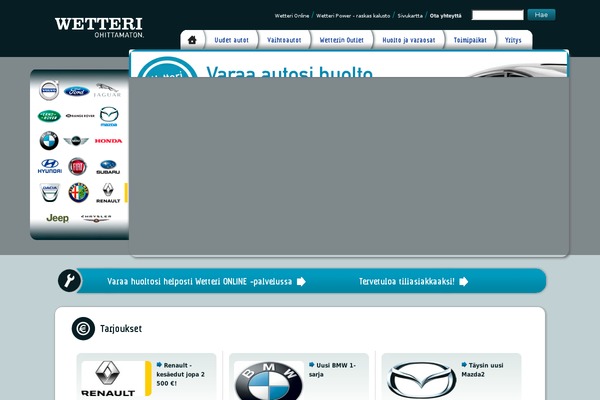Click the Renault offer thumbnail image
The width and height of the screenshot is (600, 400).
[x=116, y=379]
